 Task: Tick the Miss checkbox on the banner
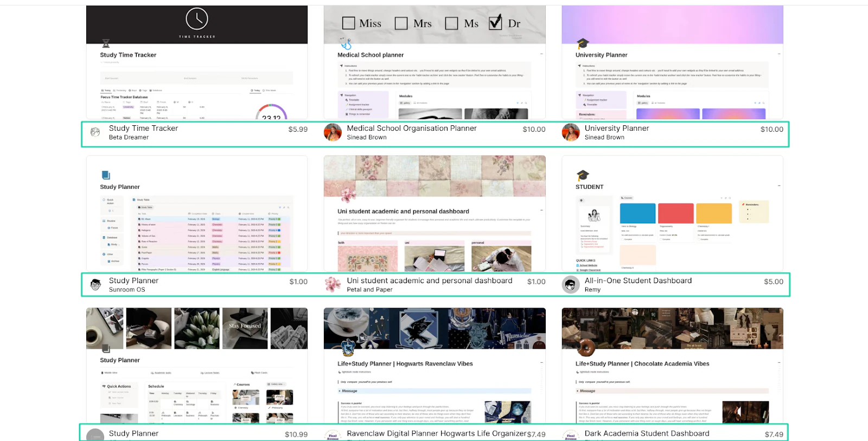pyautogui.click(x=349, y=23)
